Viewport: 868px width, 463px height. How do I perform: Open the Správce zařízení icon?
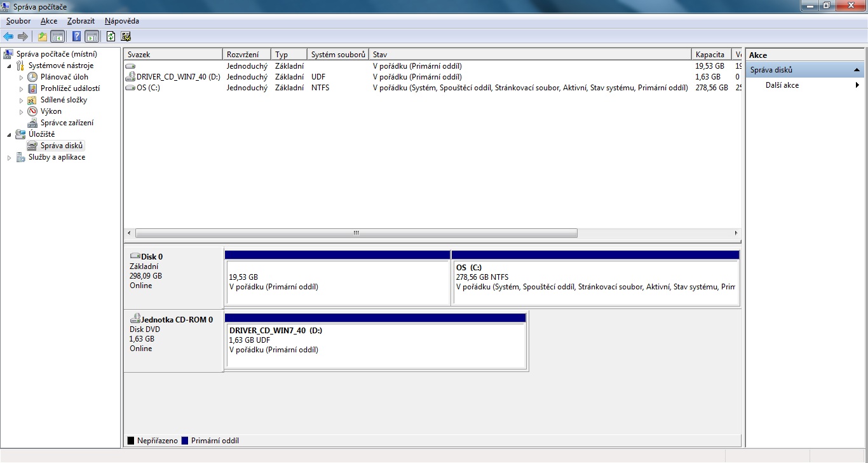pyautogui.click(x=32, y=123)
